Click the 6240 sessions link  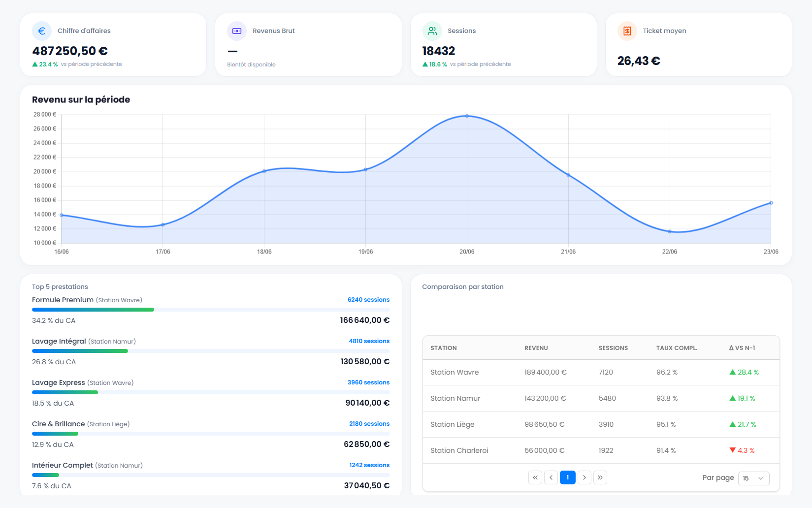[368, 300]
